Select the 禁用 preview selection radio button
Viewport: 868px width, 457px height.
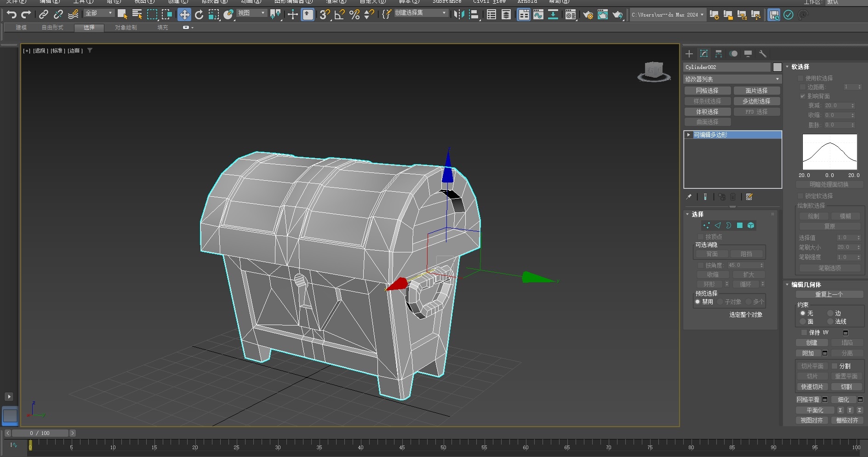pyautogui.click(x=697, y=302)
